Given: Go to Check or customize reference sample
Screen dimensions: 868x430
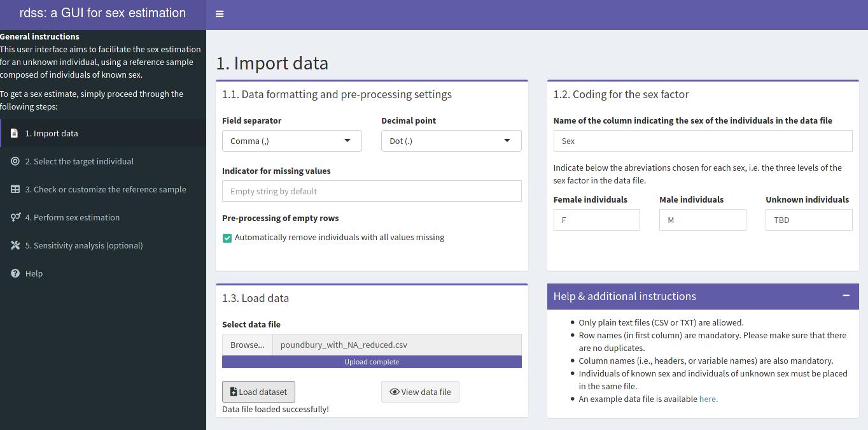Looking at the screenshot, I should point(106,189).
